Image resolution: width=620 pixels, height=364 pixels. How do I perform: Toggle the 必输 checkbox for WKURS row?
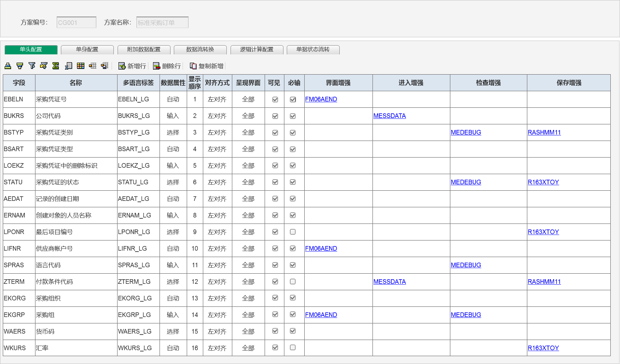click(293, 348)
